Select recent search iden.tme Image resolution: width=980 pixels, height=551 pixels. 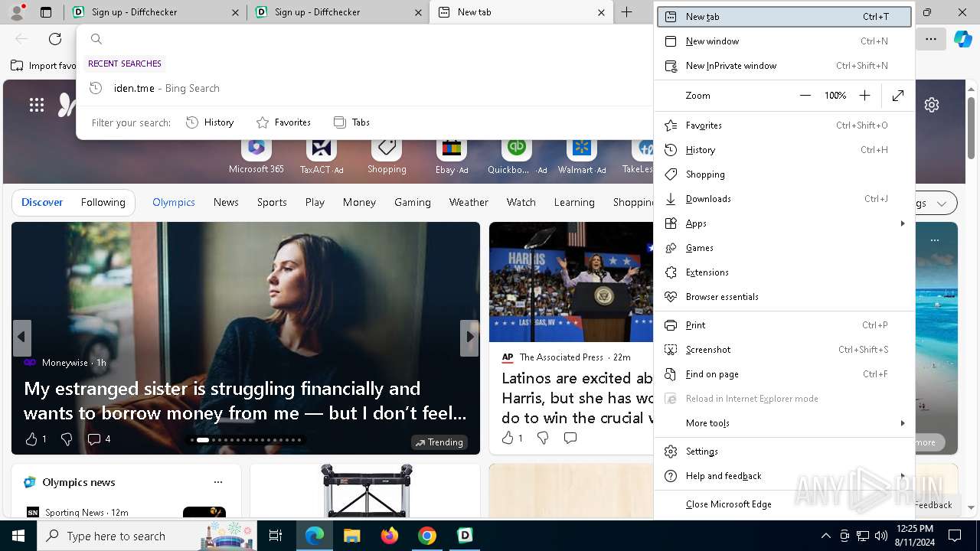pos(364,88)
